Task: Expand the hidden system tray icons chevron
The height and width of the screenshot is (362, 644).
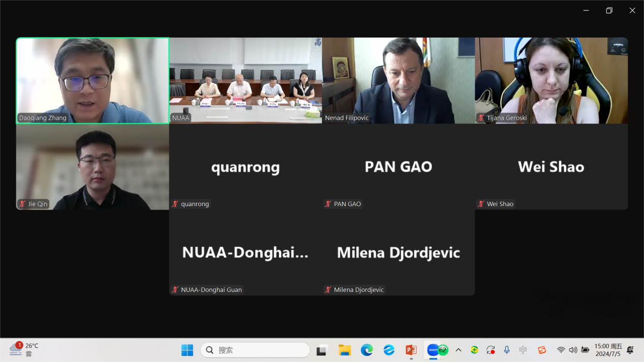Action: pyautogui.click(x=458, y=350)
